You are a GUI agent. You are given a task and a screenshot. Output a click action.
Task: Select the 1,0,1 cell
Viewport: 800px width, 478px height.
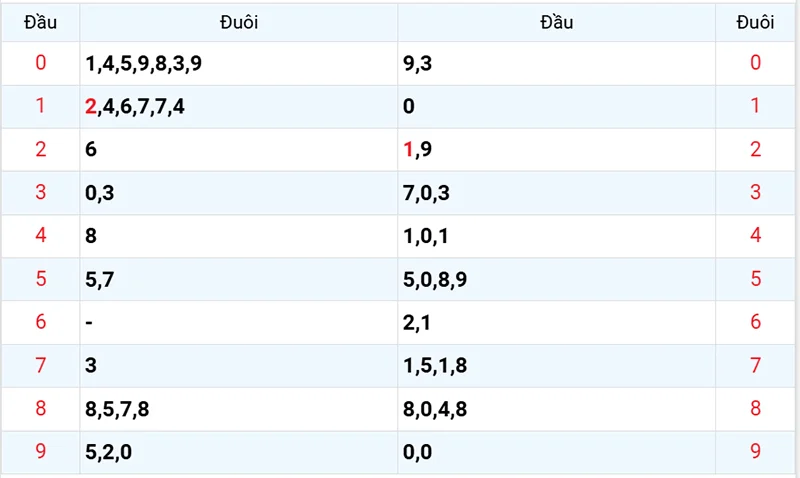point(427,236)
